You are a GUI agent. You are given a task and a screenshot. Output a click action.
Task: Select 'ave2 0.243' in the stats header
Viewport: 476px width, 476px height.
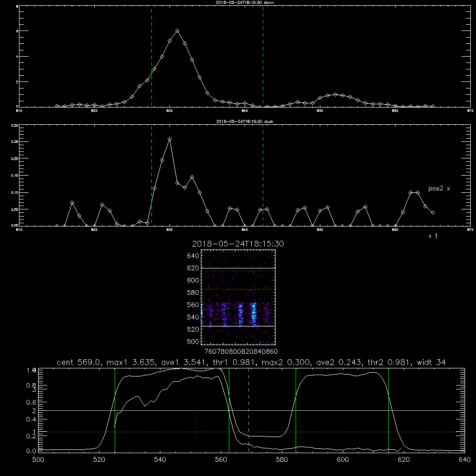pos(339,362)
